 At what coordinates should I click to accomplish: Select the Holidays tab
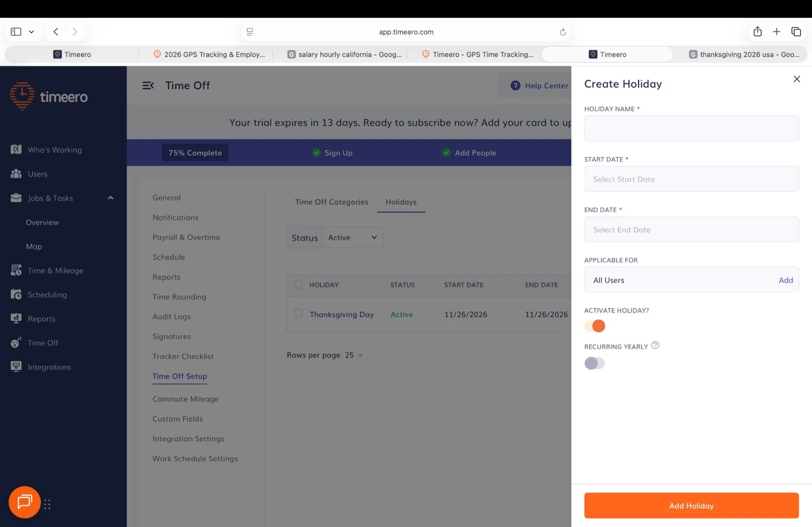pyautogui.click(x=401, y=202)
